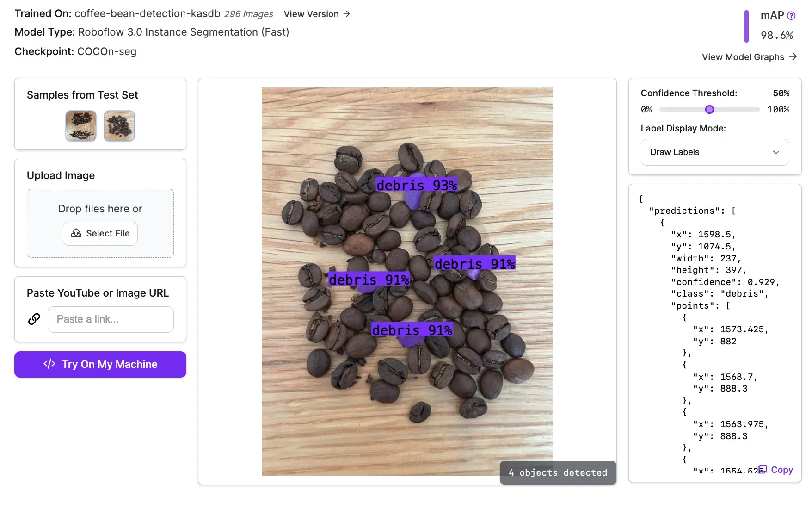This screenshot has width=812, height=522.
Task: Click the arrow next to View Model Graphs
Action: click(793, 56)
